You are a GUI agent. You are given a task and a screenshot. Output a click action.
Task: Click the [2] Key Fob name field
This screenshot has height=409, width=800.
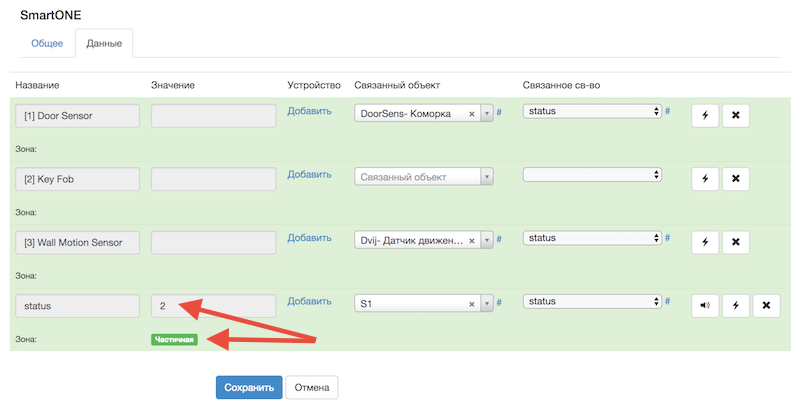(x=78, y=179)
